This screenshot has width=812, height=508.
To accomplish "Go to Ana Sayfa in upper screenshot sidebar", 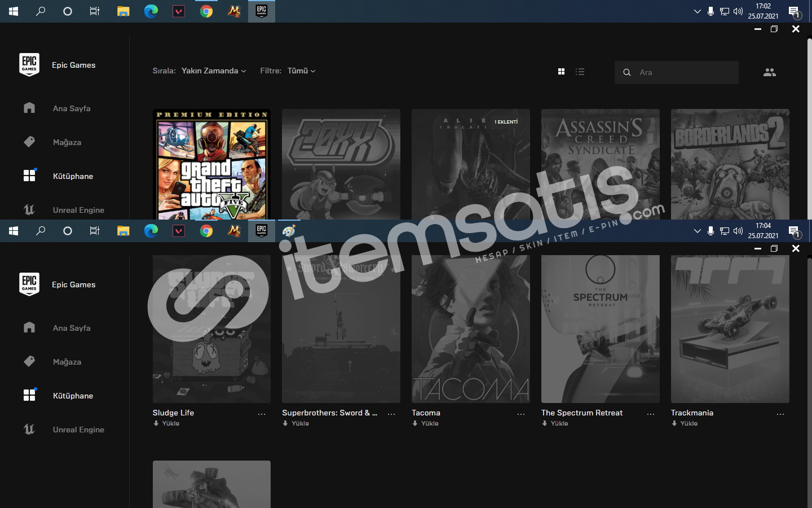I will [72, 108].
